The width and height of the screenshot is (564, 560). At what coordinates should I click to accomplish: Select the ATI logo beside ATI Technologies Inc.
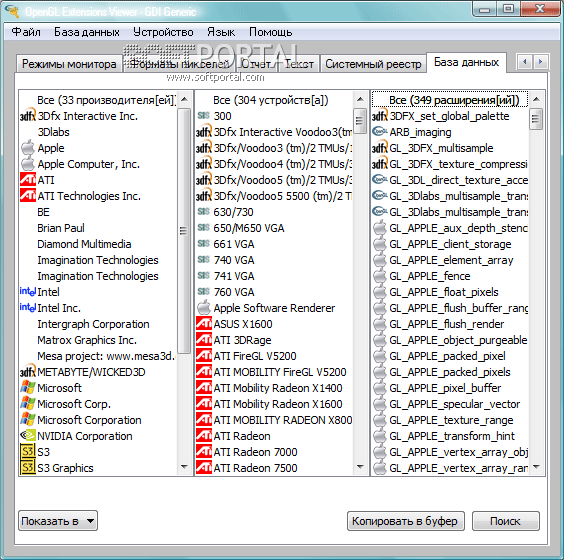point(28,196)
